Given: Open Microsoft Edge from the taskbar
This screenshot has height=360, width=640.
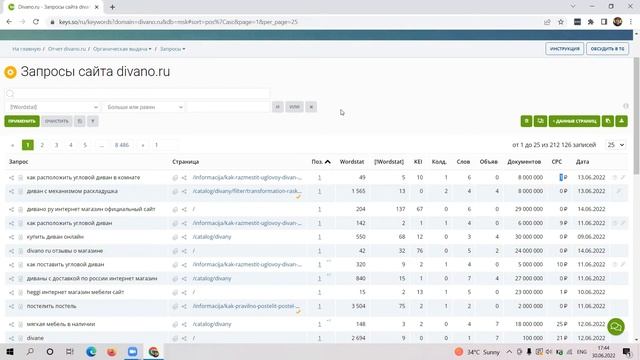Looking at the screenshot, I should click(91, 351).
